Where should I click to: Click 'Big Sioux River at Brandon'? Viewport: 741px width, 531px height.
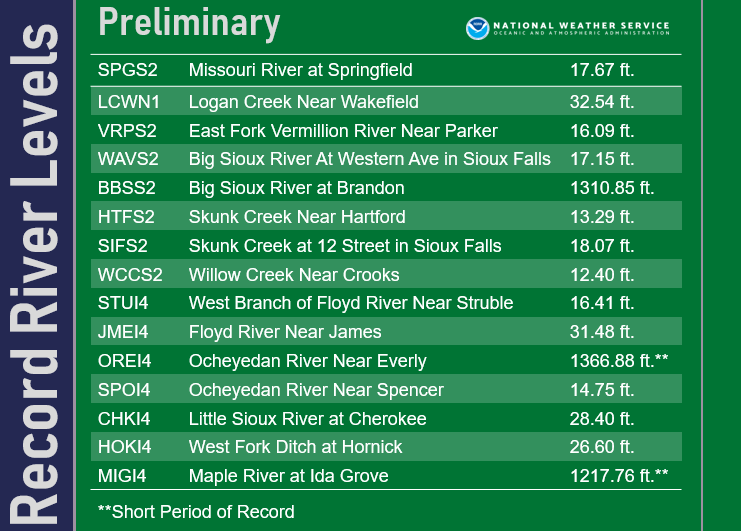tap(296, 188)
